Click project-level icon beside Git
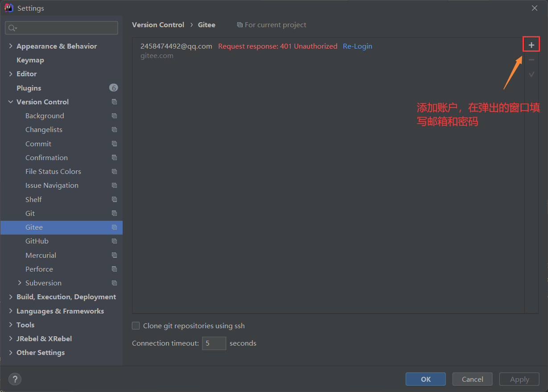This screenshot has height=392, width=548. pos(114,213)
